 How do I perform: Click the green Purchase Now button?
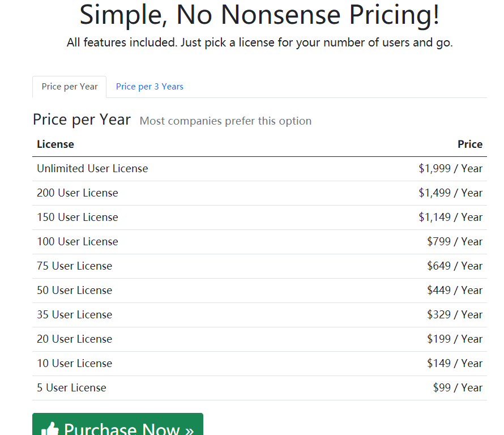click(118, 424)
